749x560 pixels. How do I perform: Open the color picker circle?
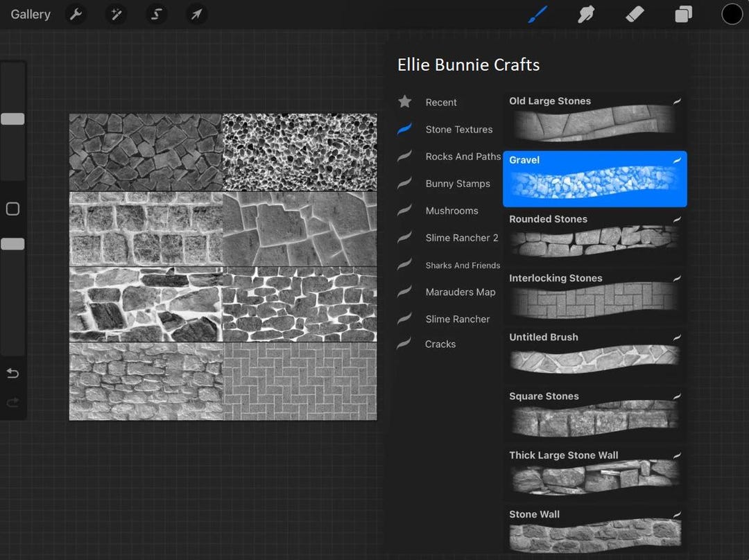pyautogui.click(x=732, y=14)
